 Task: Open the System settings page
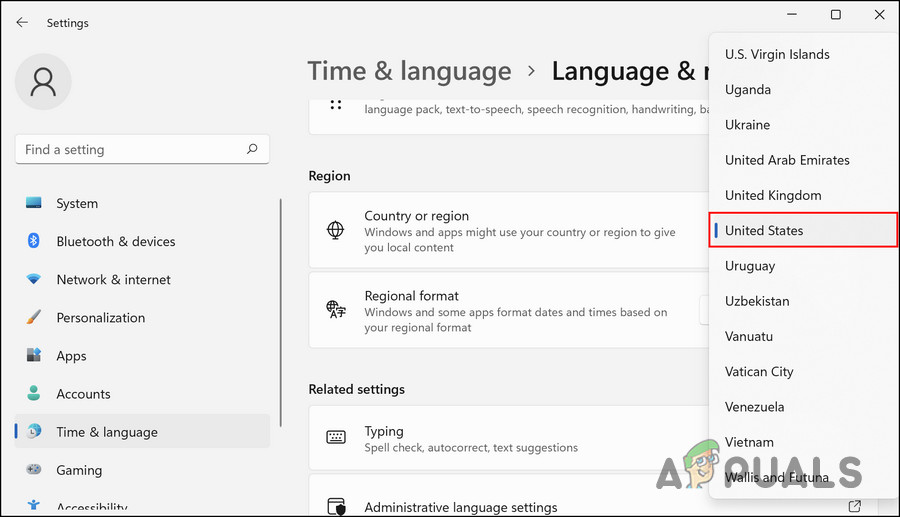pos(142,203)
